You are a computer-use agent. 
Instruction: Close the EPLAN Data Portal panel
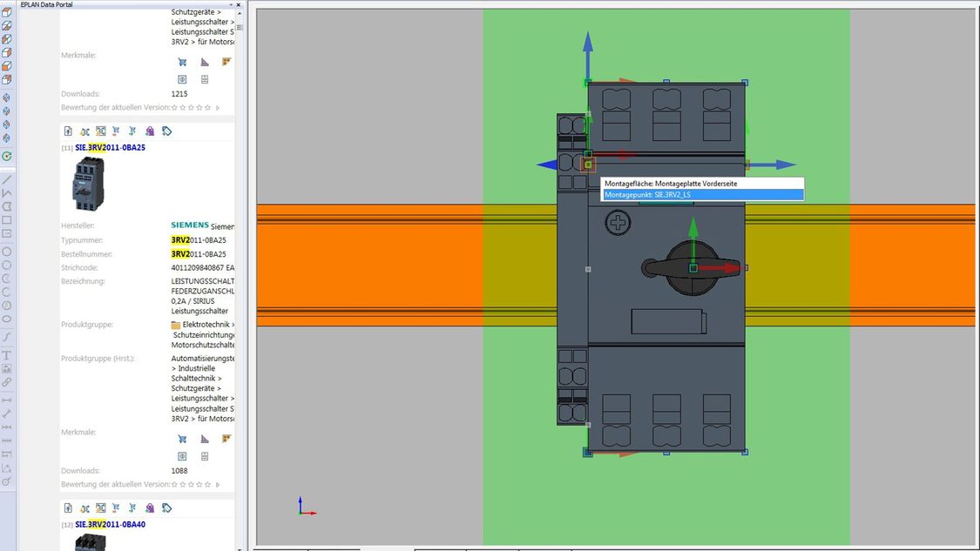click(x=239, y=4)
